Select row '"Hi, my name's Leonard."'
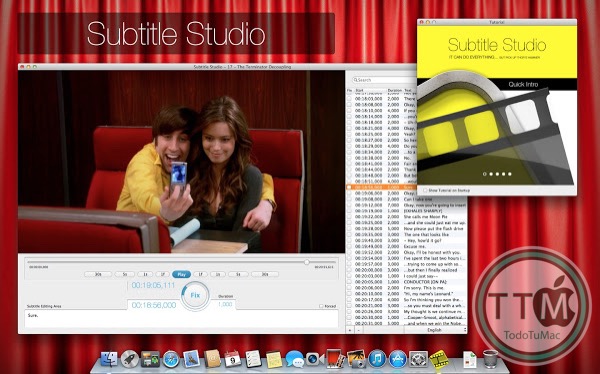 [407, 294]
